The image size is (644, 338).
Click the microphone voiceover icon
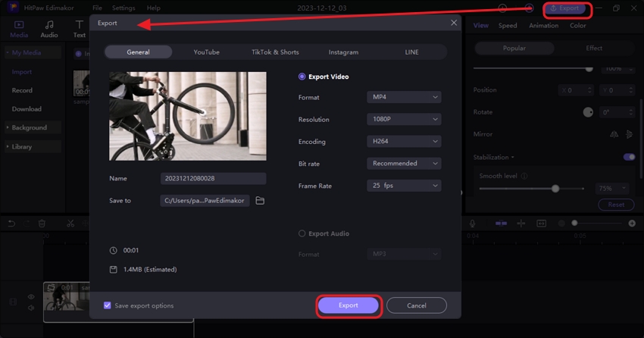tap(472, 224)
